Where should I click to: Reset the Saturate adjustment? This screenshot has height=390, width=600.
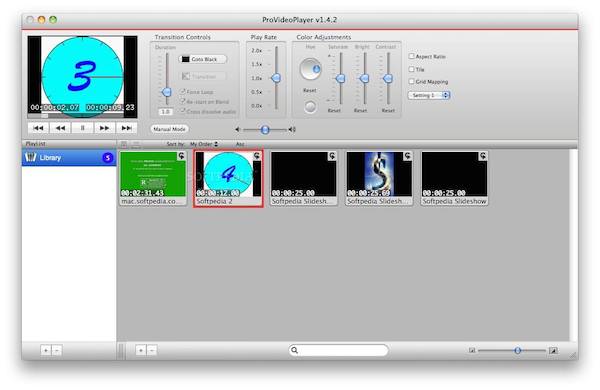pyautogui.click(x=334, y=111)
